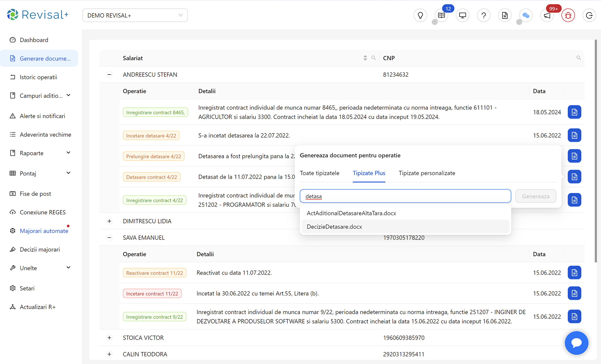The width and height of the screenshot is (601, 364).
Task: Expand the DIMITRESCU LIDIA row
Action: pos(109,221)
